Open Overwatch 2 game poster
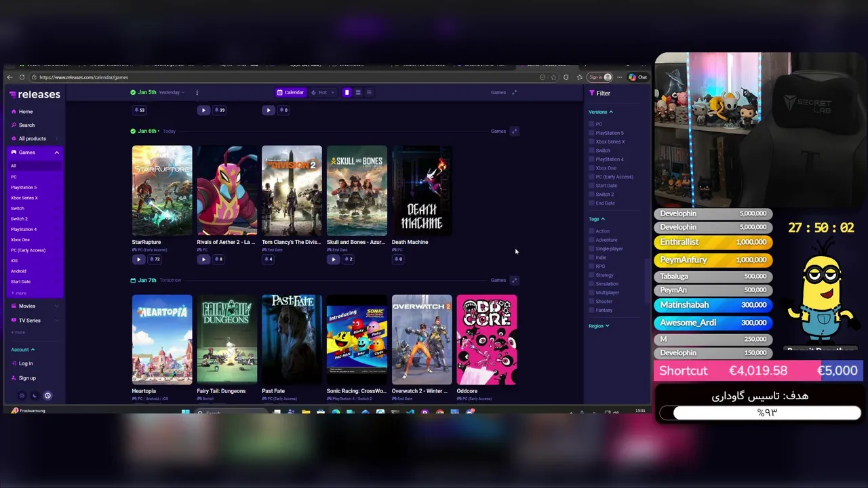Image resolution: width=868 pixels, height=488 pixels. 422,340
